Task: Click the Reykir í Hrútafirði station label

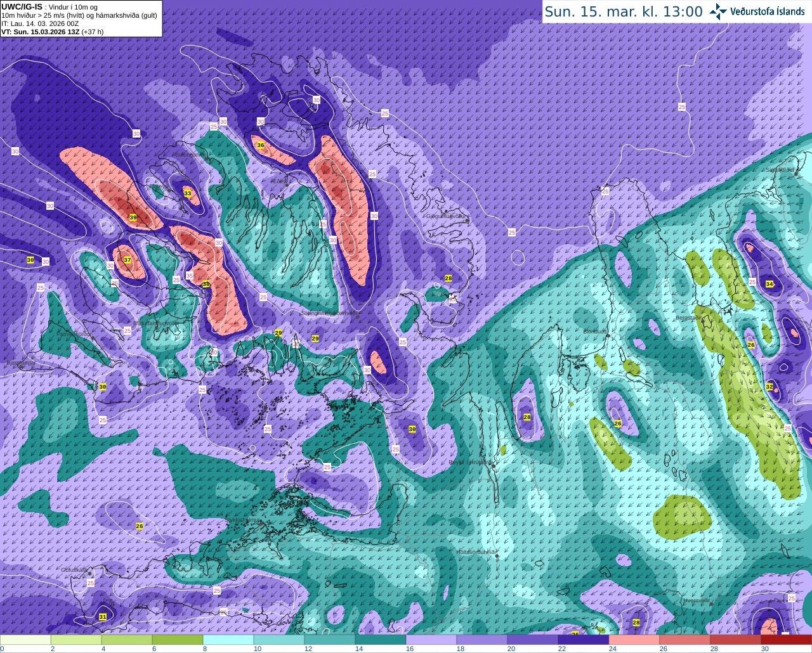Action: point(470,462)
